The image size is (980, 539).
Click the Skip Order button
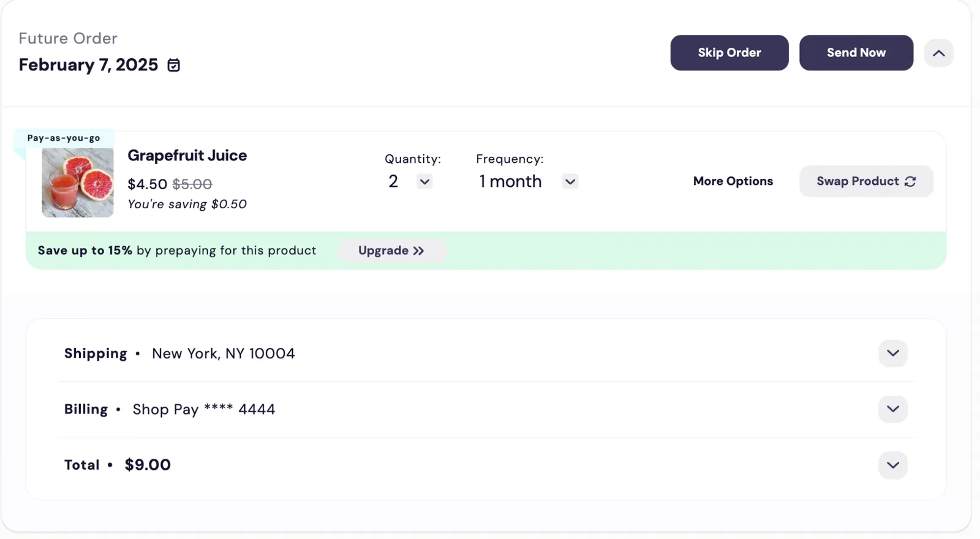pyautogui.click(x=729, y=53)
